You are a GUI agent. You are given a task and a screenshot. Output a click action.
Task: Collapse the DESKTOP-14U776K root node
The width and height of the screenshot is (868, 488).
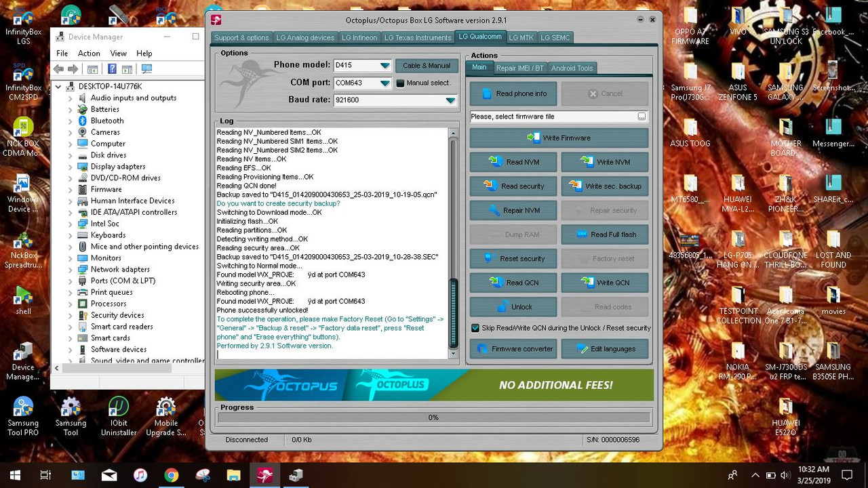[58, 87]
